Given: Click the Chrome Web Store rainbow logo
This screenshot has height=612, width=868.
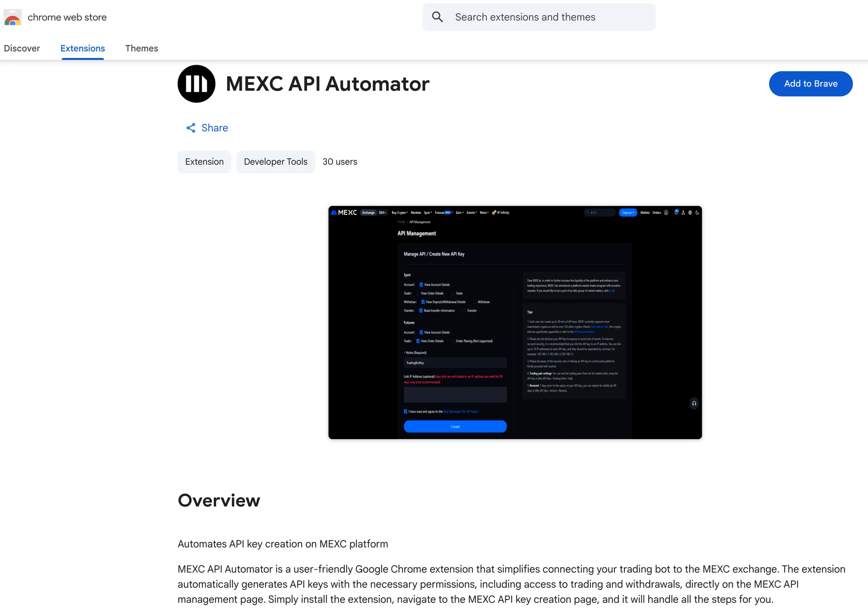Looking at the screenshot, I should tap(12, 18).
